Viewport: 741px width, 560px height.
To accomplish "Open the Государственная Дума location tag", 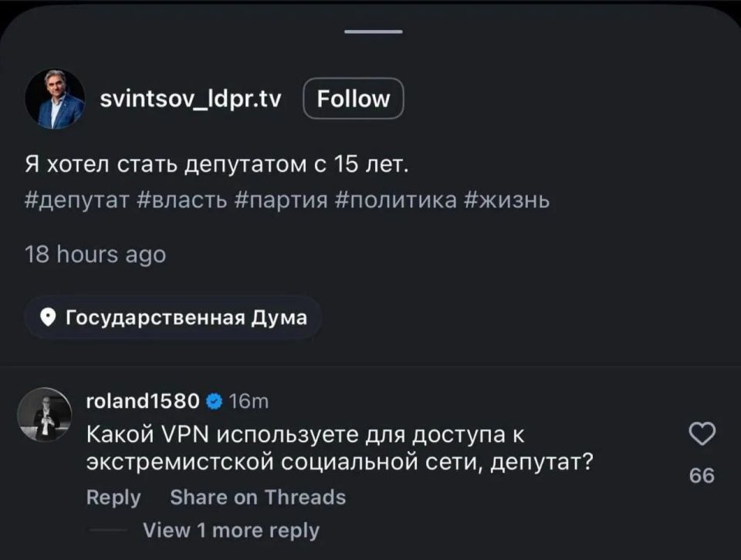I will coord(188,315).
